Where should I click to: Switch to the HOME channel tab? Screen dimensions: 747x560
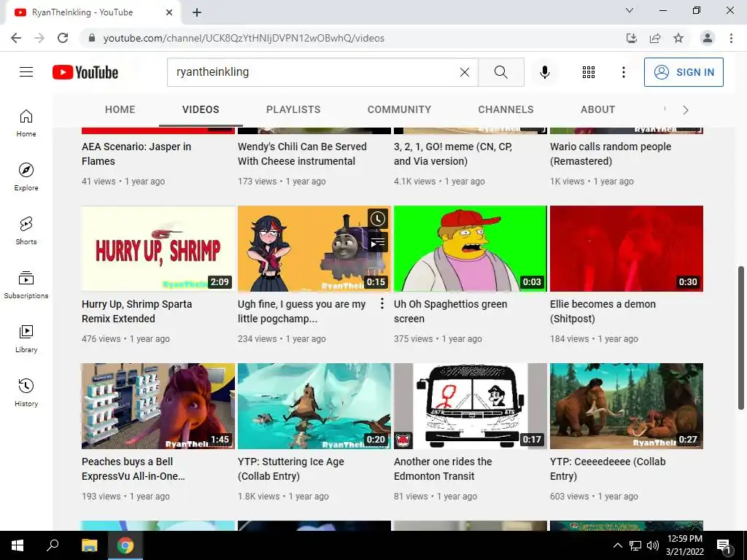click(120, 109)
